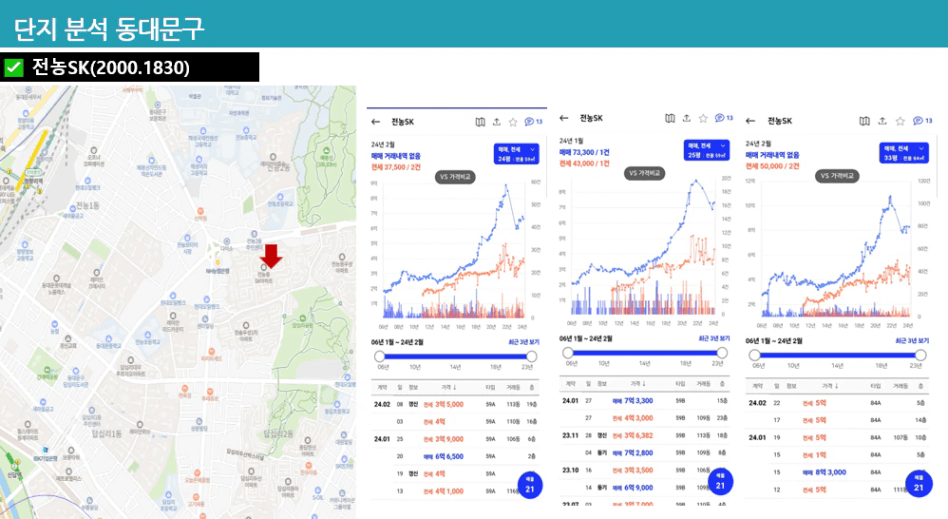This screenshot has height=519, width=948.
Task: Open map icon in the 24평 panel header
Action: (x=480, y=122)
